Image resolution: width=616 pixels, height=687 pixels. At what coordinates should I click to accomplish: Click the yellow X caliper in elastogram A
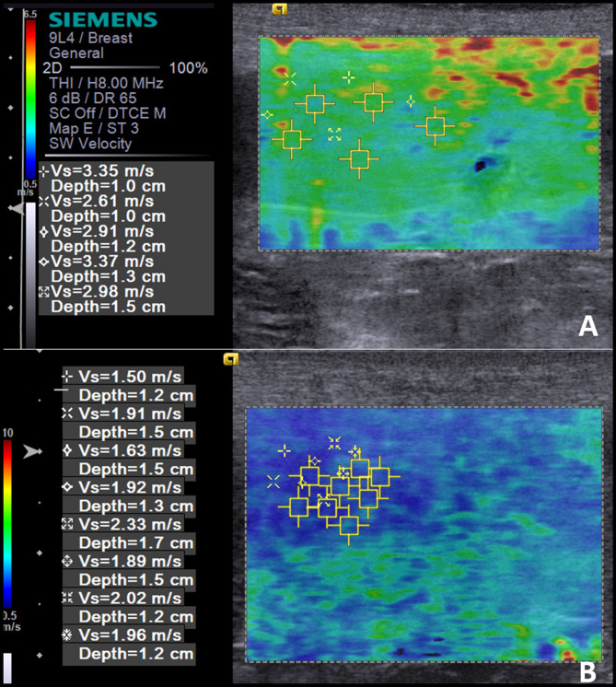click(290, 79)
